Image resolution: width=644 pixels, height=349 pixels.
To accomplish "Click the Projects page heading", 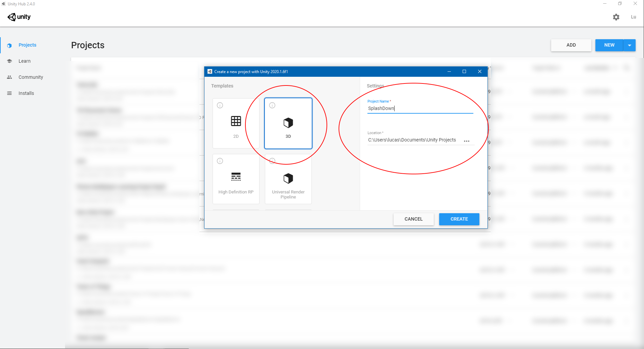I will (x=88, y=45).
